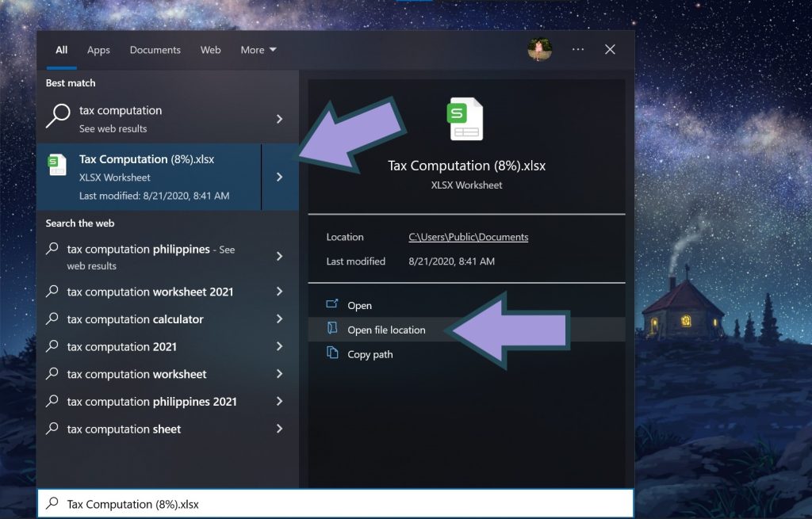Click the magnifier icon in the search box
Image resolution: width=812 pixels, height=519 pixels.
click(x=53, y=503)
